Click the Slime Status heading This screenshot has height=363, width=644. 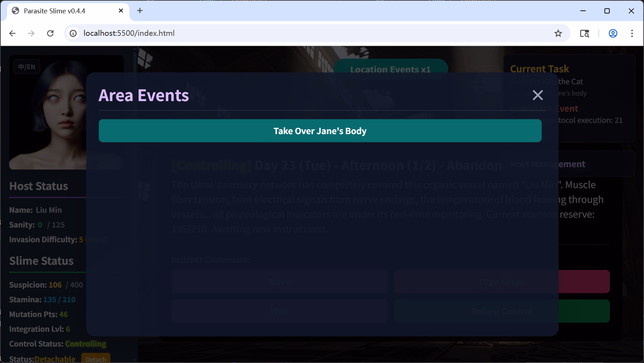click(41, 261)
